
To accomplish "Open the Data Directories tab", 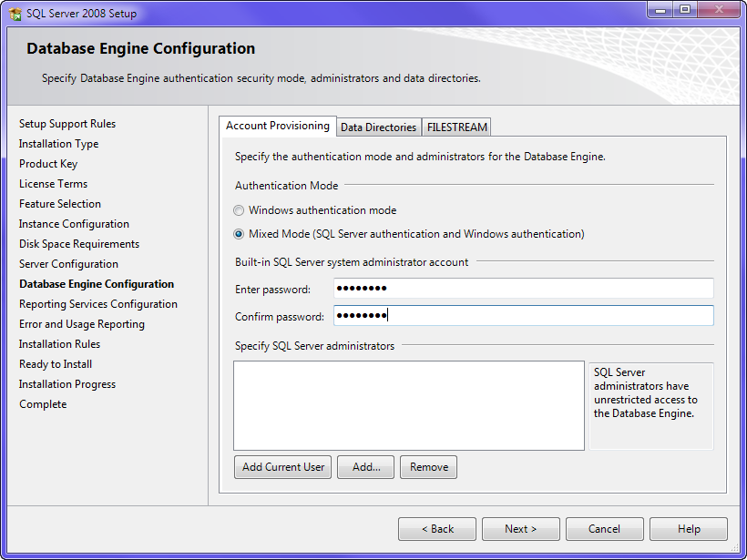I will click(379, 127).
